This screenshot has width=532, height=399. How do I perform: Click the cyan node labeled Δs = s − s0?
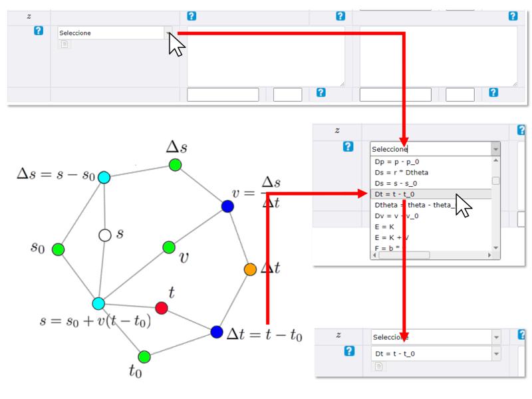click(104, 177)
